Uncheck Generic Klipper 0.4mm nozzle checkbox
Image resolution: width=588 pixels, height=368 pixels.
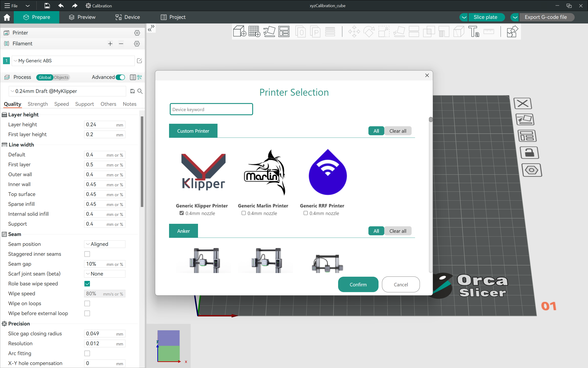181,213
